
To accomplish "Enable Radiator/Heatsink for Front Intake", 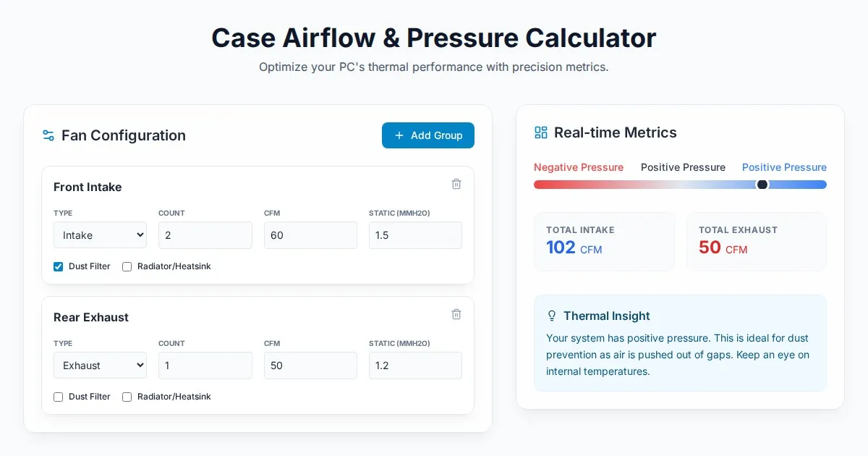I will [127, 266].
